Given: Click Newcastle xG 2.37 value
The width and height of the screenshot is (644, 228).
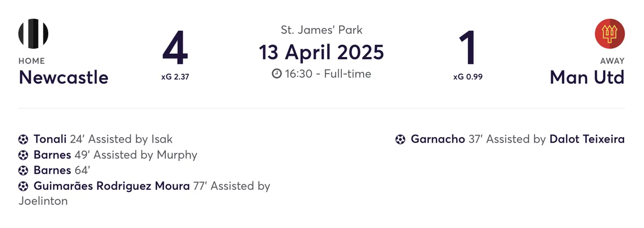Looking at the screenshot, I should click(175, 77).
